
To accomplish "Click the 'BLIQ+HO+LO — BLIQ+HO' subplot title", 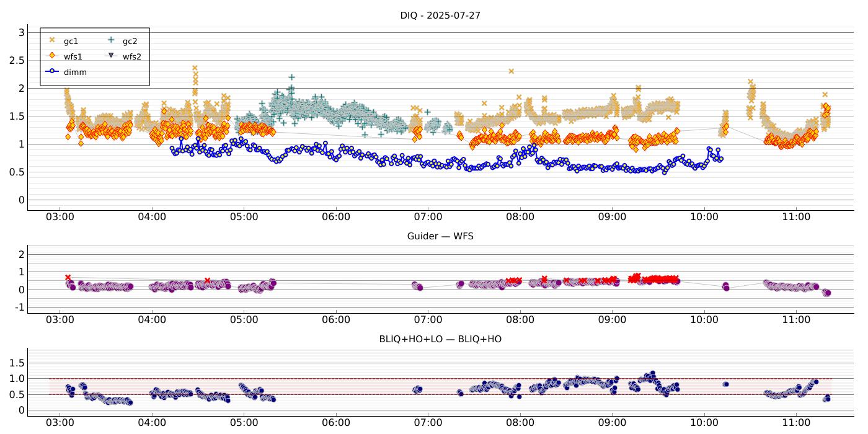I will [440, 339].
